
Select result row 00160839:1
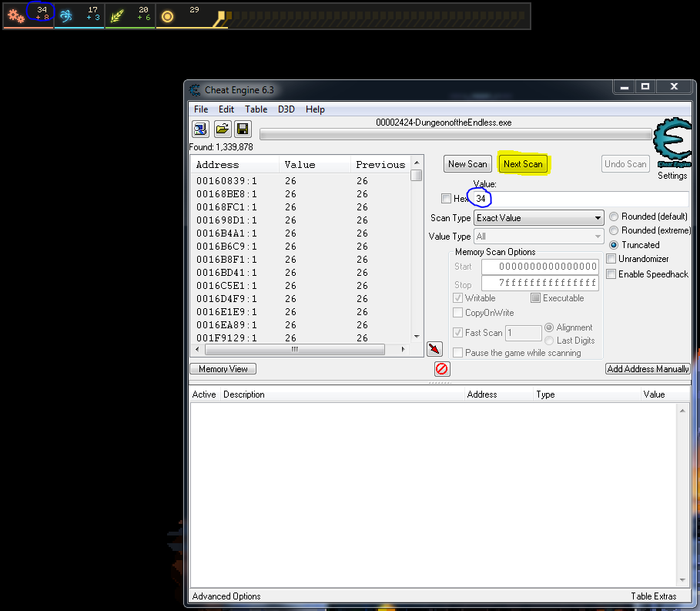coord(300,181)
